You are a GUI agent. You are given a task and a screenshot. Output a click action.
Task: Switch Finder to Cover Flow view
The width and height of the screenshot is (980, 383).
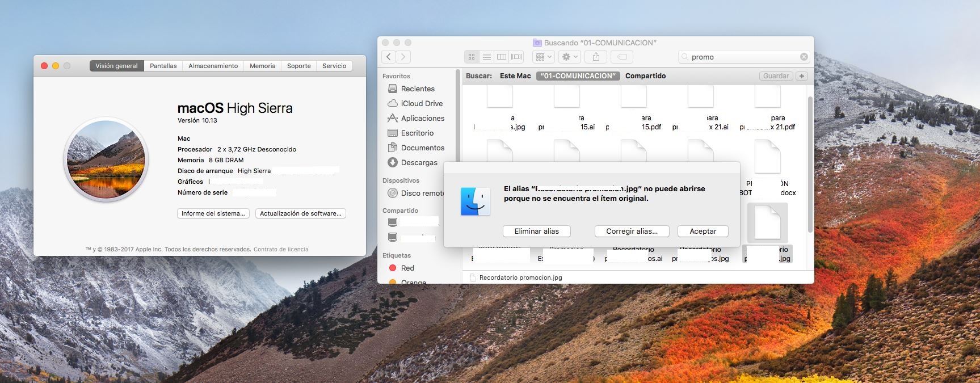point(516,57)
